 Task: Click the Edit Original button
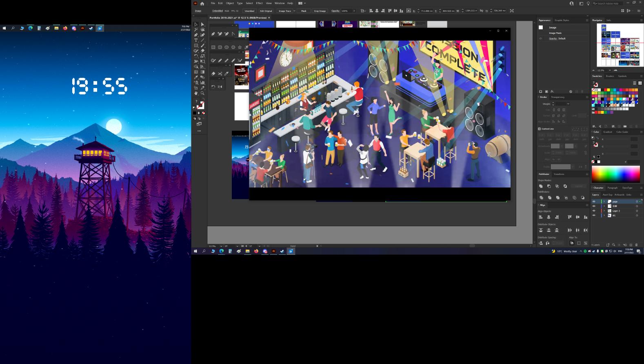coord(266,11)
